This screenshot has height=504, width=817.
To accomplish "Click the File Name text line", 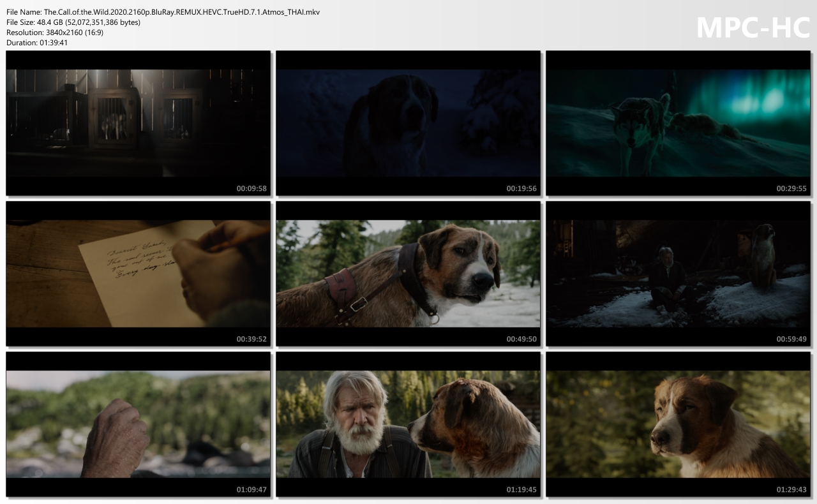I will pos(163,12).
